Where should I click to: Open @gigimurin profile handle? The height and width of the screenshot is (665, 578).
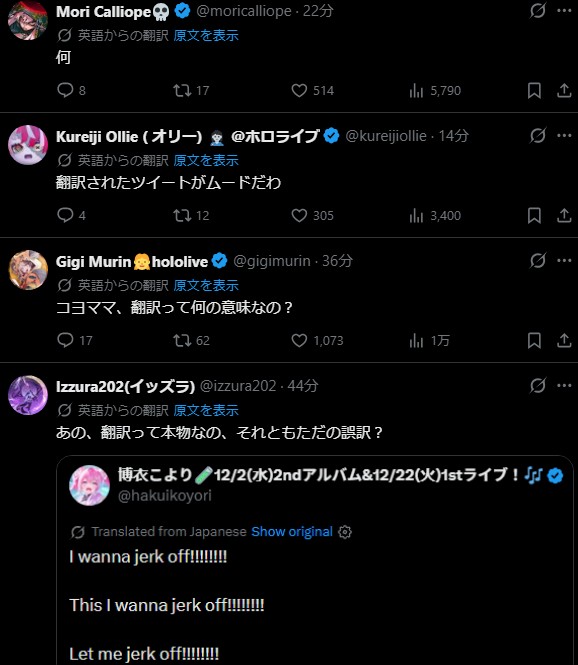coord(272,261)
